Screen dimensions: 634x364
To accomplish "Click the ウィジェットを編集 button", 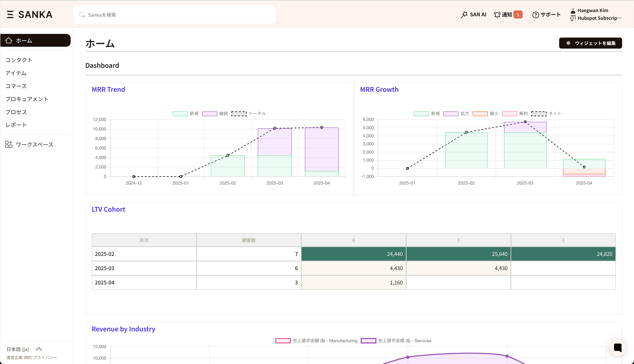I will click(590, 43).
